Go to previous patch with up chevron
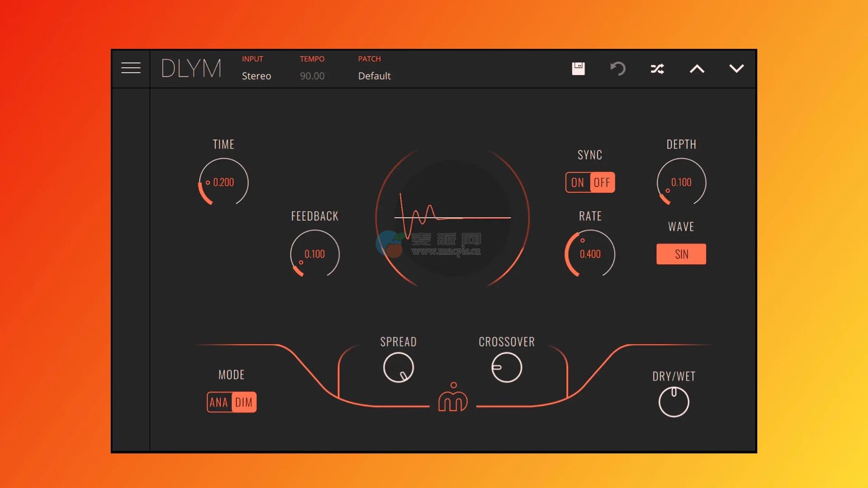This screenshot has width=868, height=488. [x=697, y=69]
